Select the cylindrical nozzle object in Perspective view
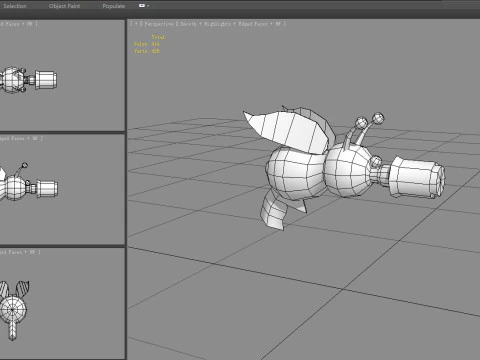480x360 pixels. 417,177
